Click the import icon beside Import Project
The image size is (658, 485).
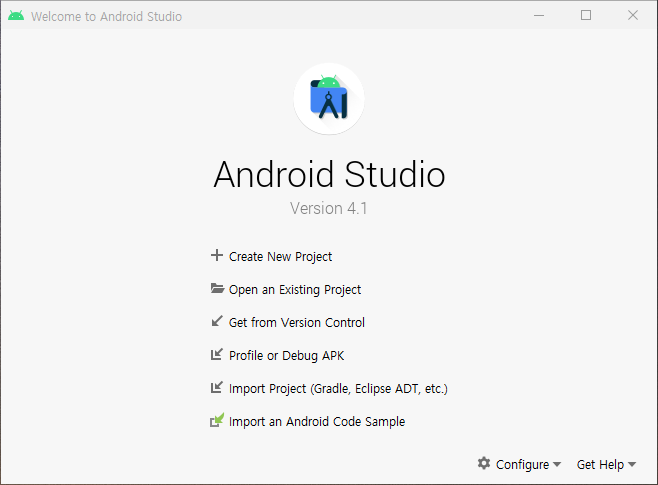[217, 387]
